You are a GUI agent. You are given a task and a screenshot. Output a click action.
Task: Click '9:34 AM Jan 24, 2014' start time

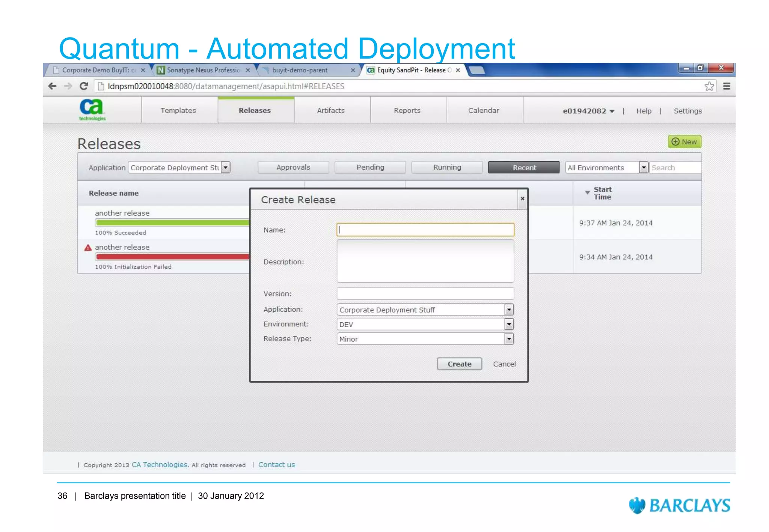[616, 257]
